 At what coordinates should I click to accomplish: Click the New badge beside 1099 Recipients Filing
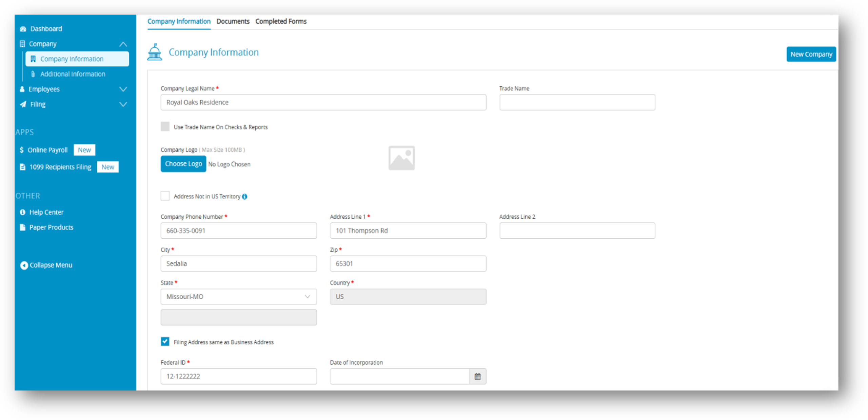pyautogui.click(x=108, y=167)
